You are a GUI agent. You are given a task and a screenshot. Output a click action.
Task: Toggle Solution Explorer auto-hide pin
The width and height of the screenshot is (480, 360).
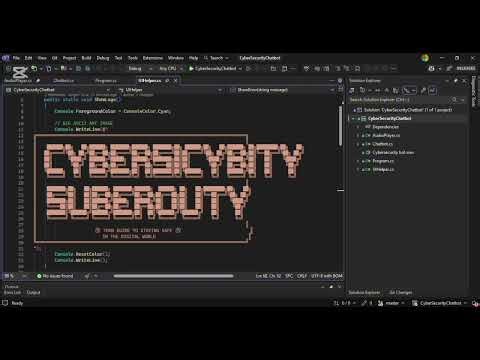point(456,81)
